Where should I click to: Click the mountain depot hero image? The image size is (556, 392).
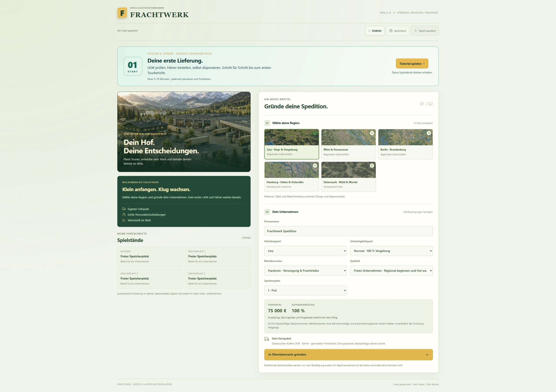[184, 132]
